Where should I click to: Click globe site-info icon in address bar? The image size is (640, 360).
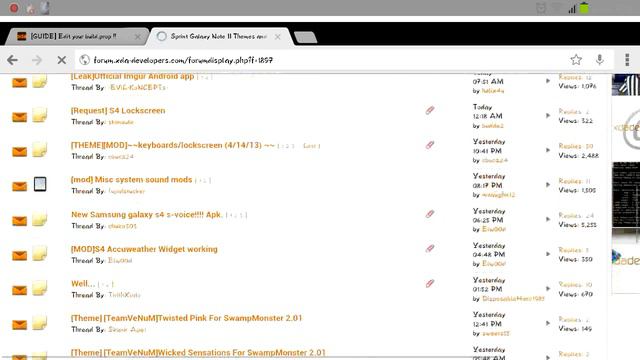(x=84, y=60)
